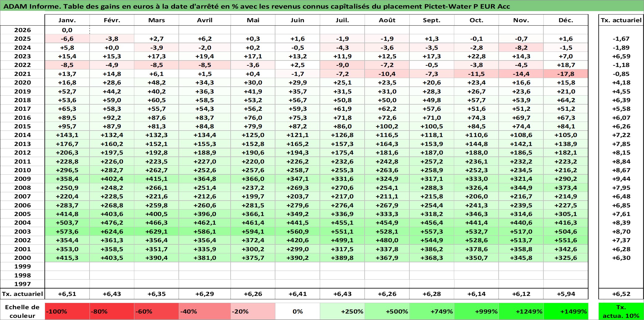Click the +503,7 cell in 2004
This screenshot has width=644, height=320.
tap(67, 222)
